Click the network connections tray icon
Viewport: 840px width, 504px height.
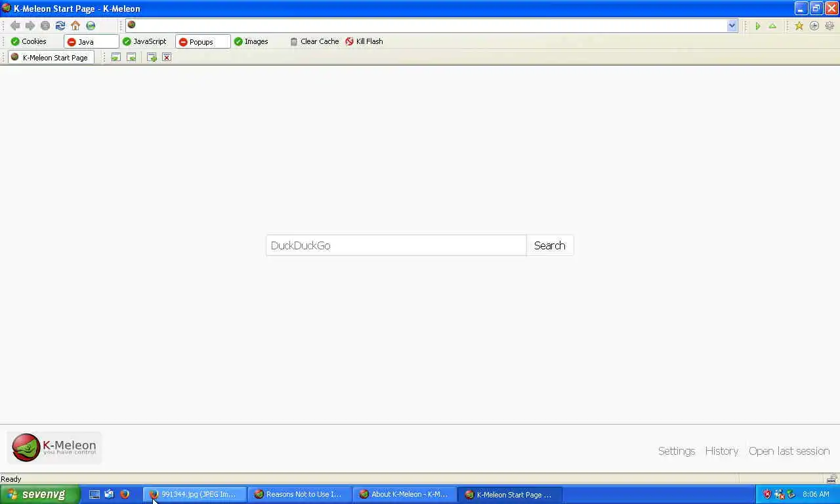click(x=779, y=494)
